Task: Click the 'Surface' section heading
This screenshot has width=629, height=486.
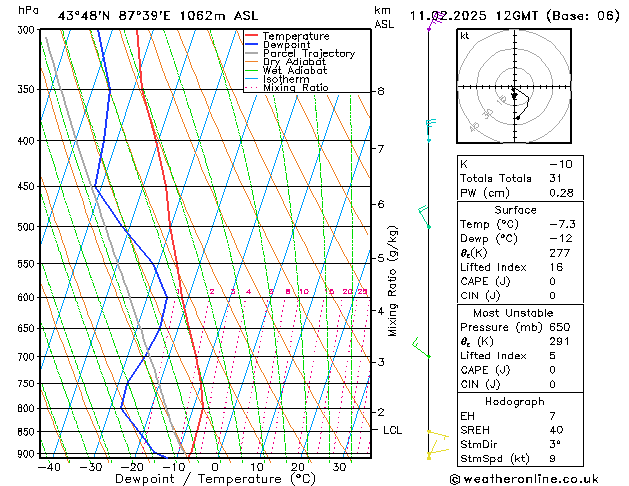Action: click(x=515, y=210)
